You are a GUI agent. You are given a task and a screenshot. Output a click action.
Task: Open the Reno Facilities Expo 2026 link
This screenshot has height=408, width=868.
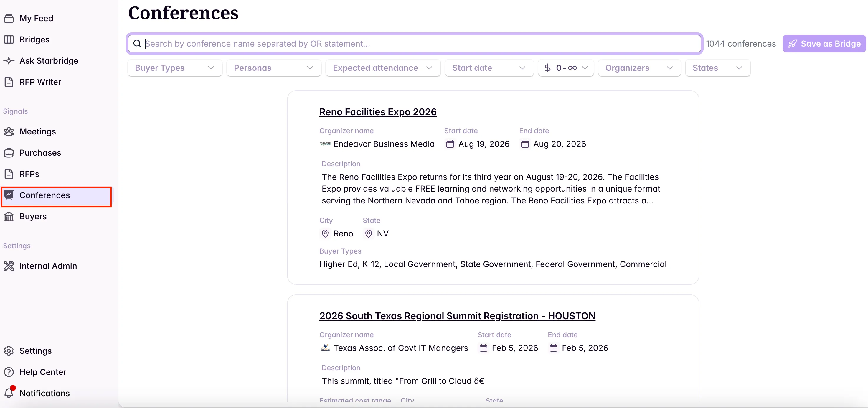pyautogui.click(x=378, y=112)
